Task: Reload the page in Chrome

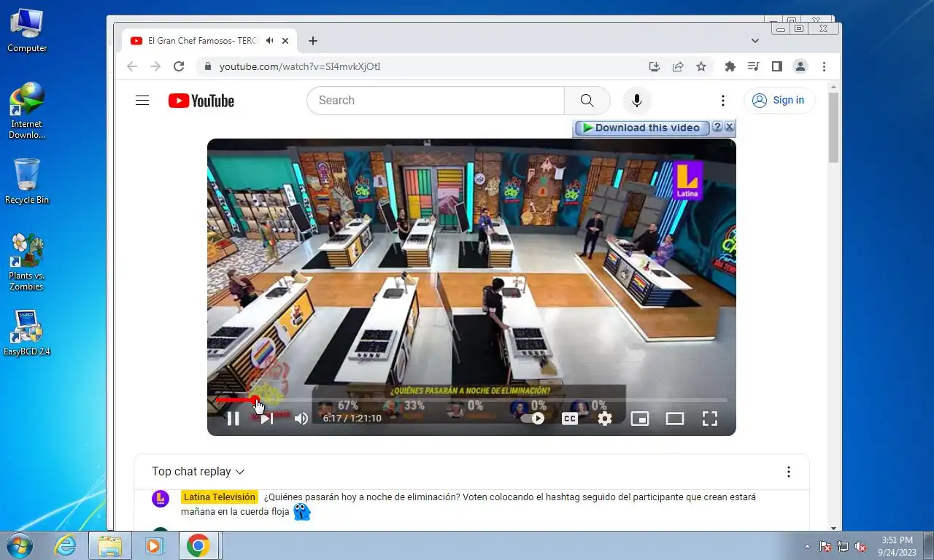Action: [179, 66]
